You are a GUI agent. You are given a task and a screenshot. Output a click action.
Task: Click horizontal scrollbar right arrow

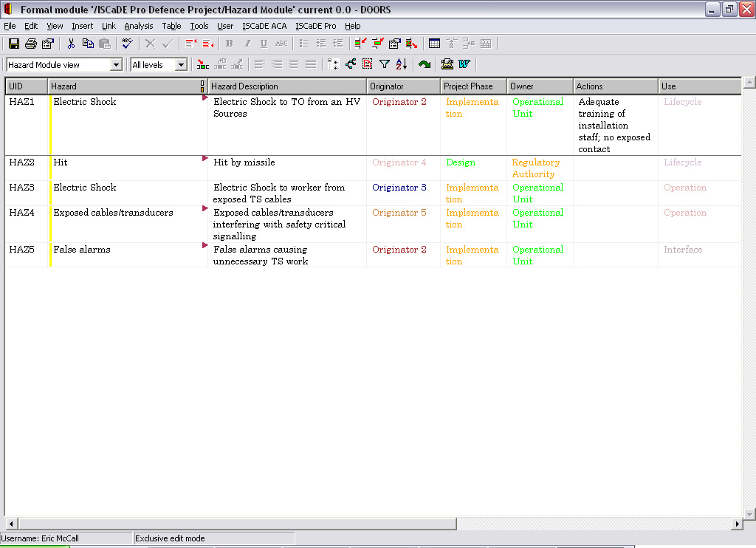736,524
